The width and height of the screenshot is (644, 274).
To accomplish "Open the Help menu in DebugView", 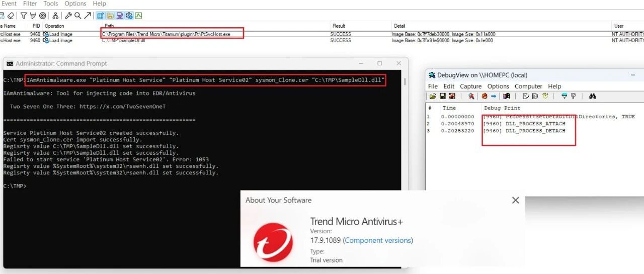I will pyautogui.click(x=554, y=86).
